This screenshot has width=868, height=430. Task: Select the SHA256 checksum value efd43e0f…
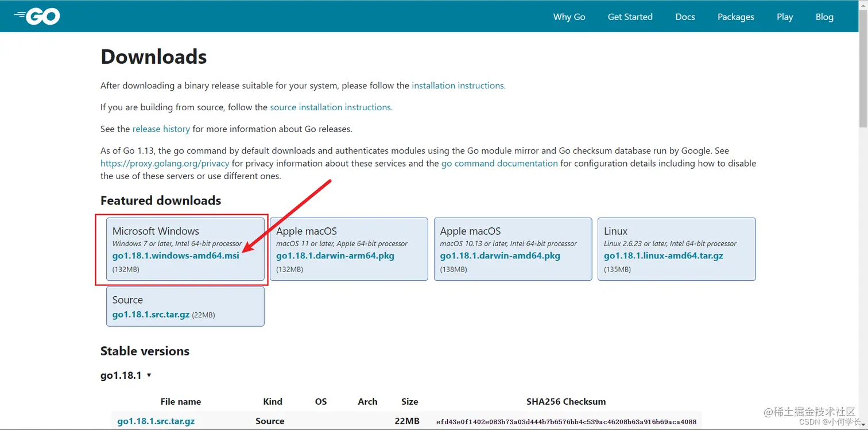[x=566, y=421]
